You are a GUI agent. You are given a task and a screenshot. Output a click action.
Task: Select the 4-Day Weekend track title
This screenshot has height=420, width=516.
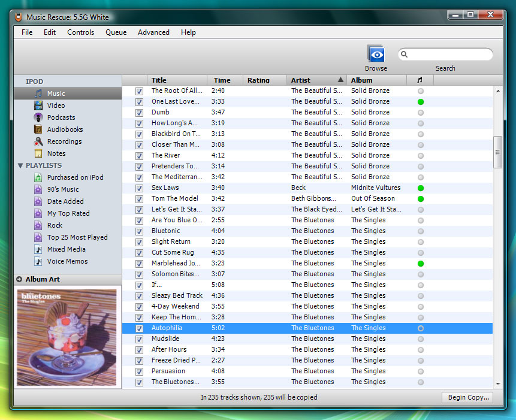(176, 307)
